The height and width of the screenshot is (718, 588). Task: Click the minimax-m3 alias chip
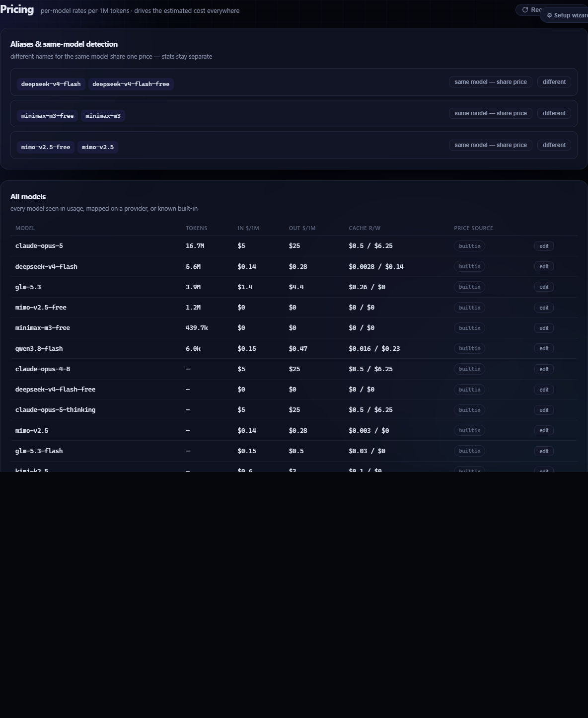[103, 116]
